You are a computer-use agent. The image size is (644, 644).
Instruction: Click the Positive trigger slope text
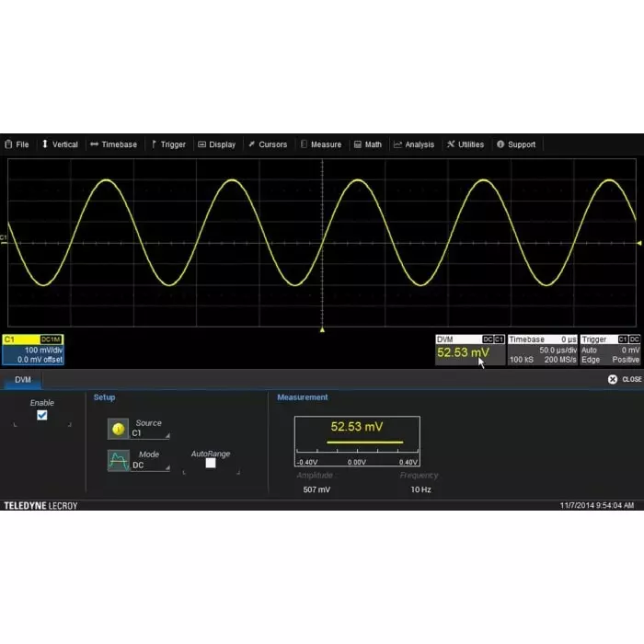pyautogui.click(x=626, y=360)
